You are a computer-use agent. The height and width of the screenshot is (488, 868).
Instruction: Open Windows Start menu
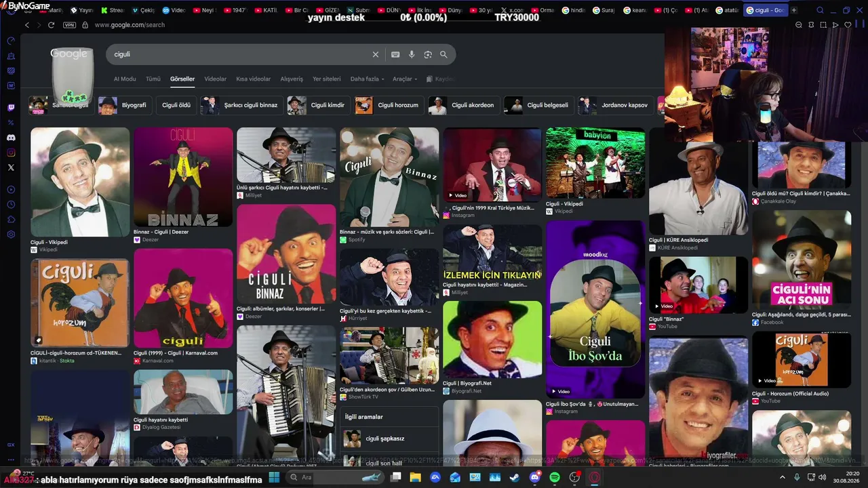[x=274, y=477]
